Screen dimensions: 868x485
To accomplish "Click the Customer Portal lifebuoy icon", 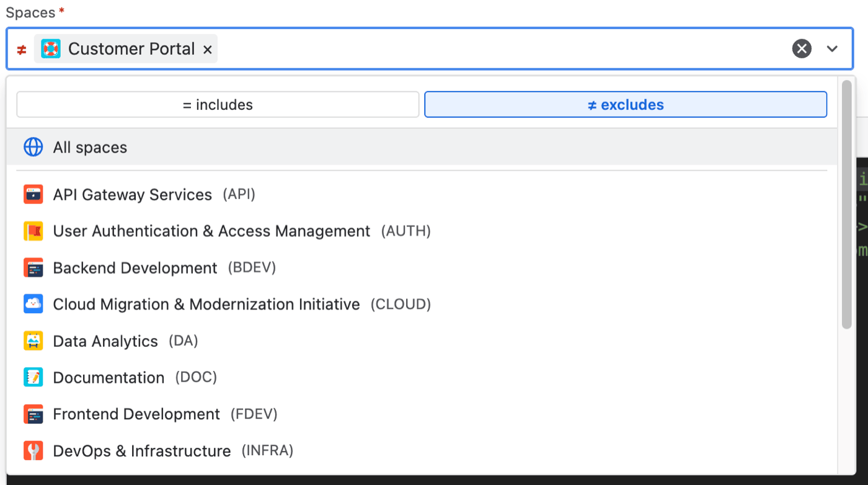I will (x=51, y=48).
